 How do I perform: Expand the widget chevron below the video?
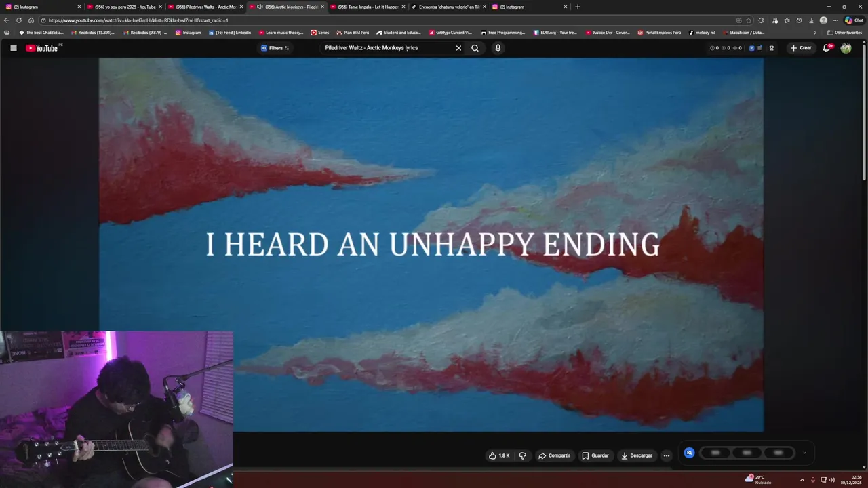point(804,453)
